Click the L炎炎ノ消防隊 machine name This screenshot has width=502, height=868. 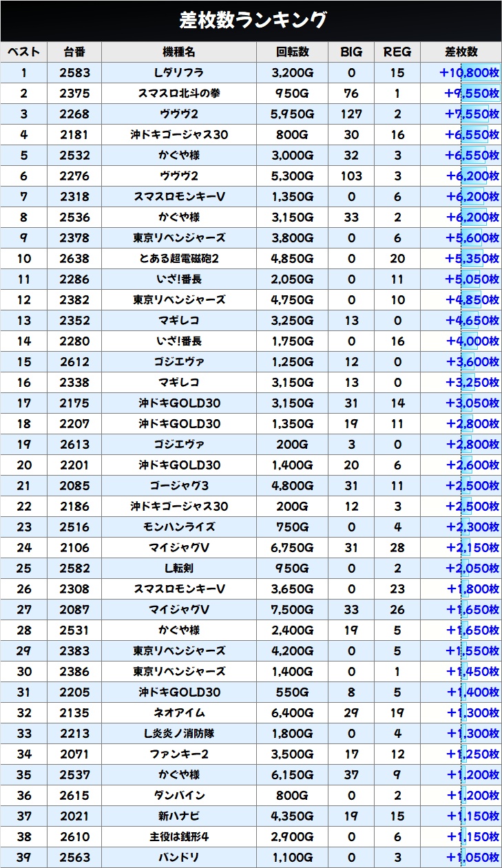point(179,734)
